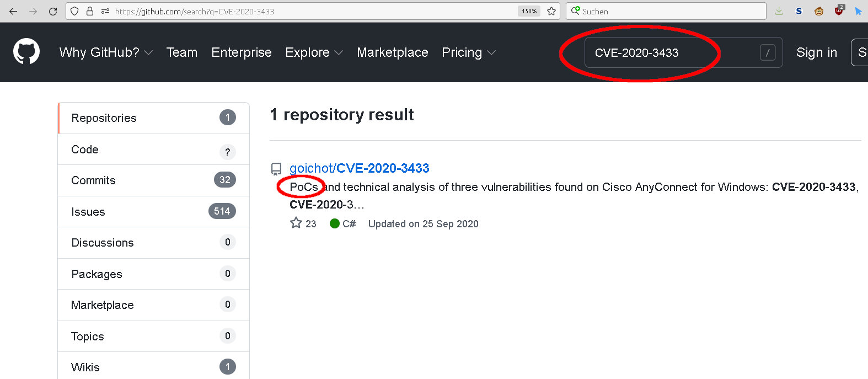This screenshot has width=868, height=379.
Task: Select the Wikis filter
Action: (x=153, y=367)
